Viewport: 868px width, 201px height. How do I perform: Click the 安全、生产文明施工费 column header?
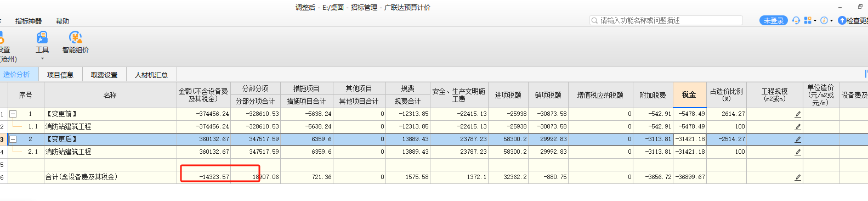coord(459,95)
